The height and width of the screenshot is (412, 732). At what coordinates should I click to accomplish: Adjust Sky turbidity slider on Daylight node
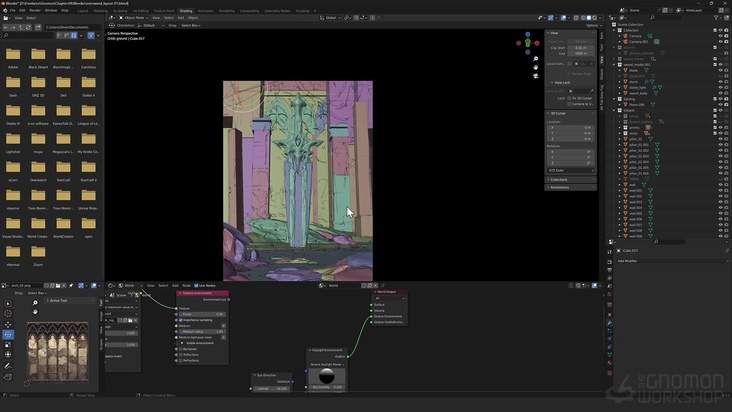[x=327, y=387]
